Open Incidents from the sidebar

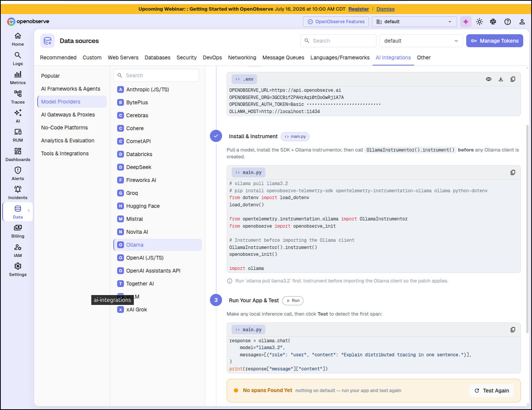[x=17, y=193]
